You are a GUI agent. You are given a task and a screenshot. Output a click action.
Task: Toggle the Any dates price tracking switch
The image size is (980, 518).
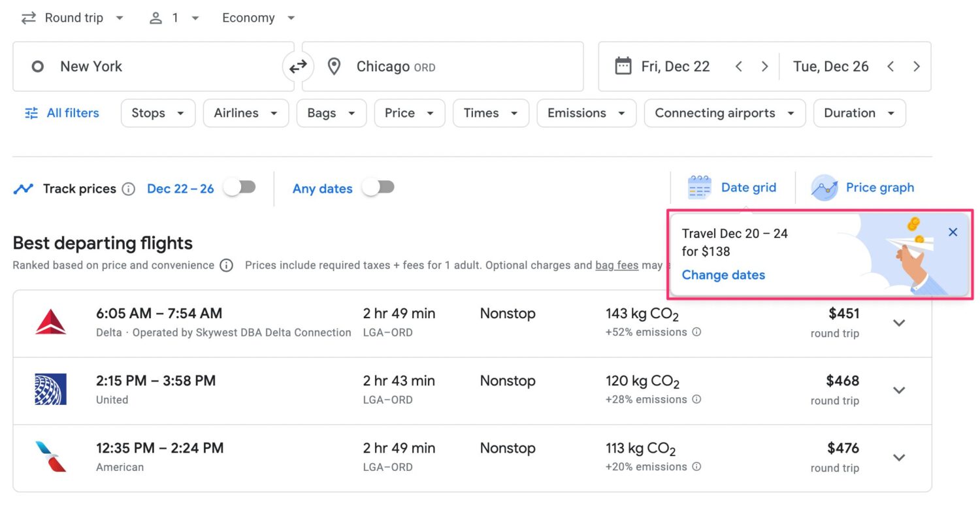[x=378, y=187]
